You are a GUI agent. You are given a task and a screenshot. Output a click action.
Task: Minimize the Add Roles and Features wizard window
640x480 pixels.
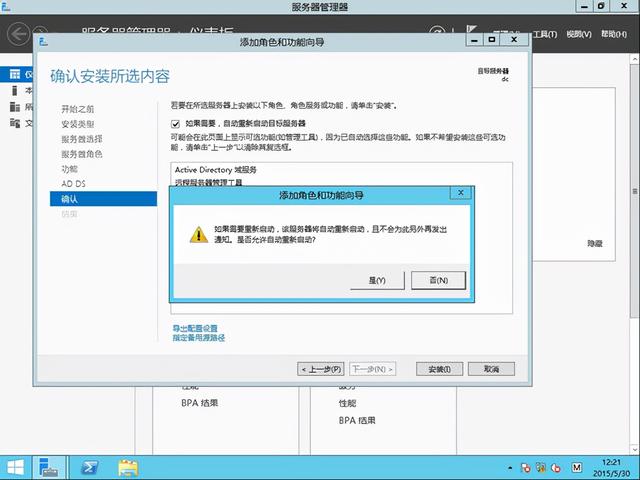[474, 40]
